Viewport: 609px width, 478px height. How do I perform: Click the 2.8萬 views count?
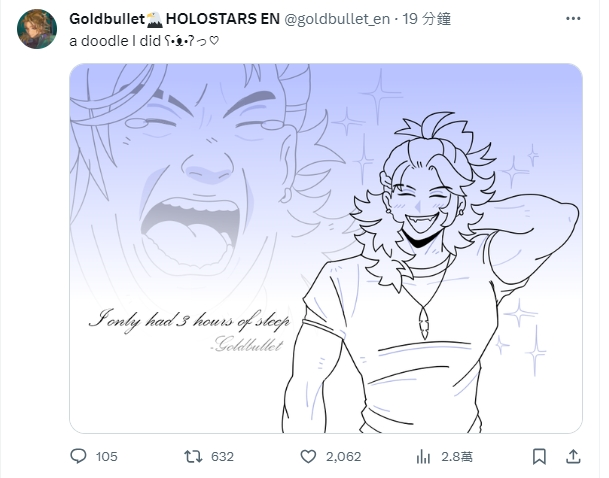pos(457,457)
